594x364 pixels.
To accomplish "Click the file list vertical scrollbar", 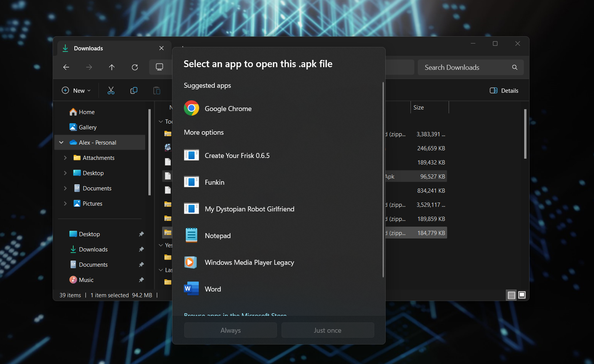I will (525, 134).
